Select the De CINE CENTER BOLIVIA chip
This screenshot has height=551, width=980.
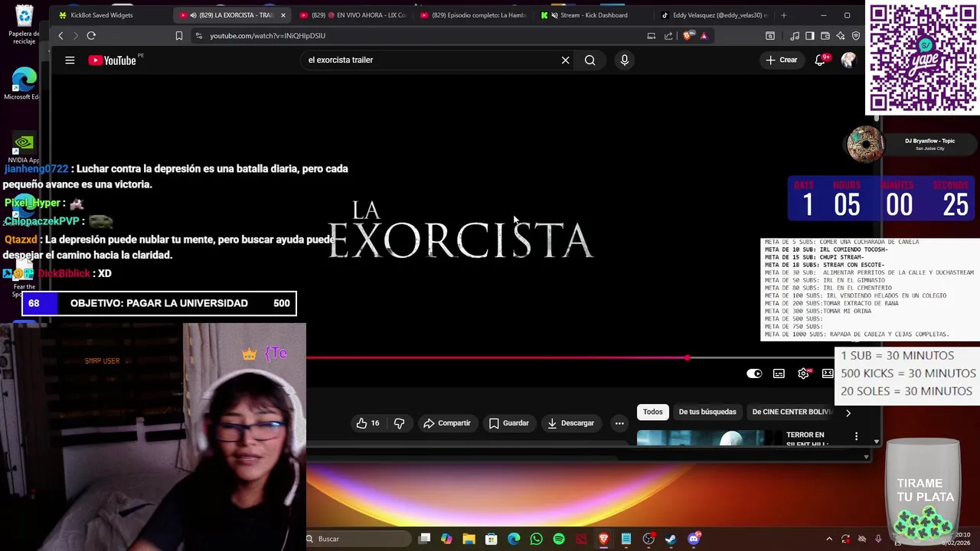pos(792,412)
